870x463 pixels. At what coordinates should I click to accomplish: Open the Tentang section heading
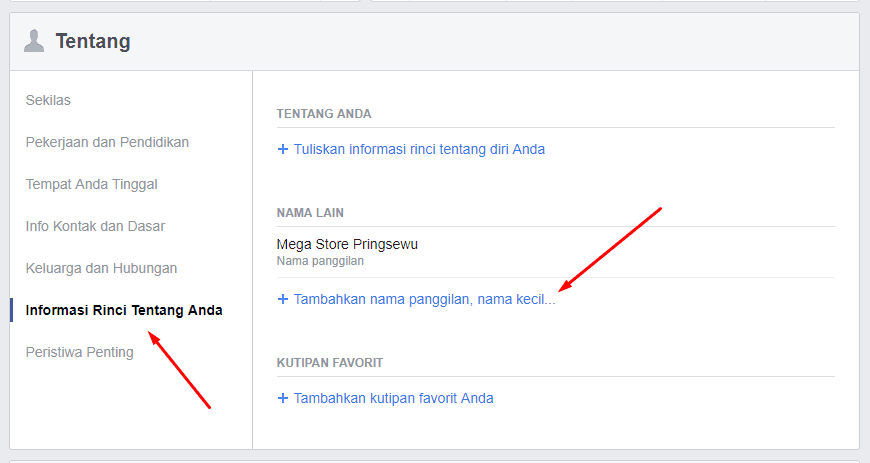coord(93,41)
